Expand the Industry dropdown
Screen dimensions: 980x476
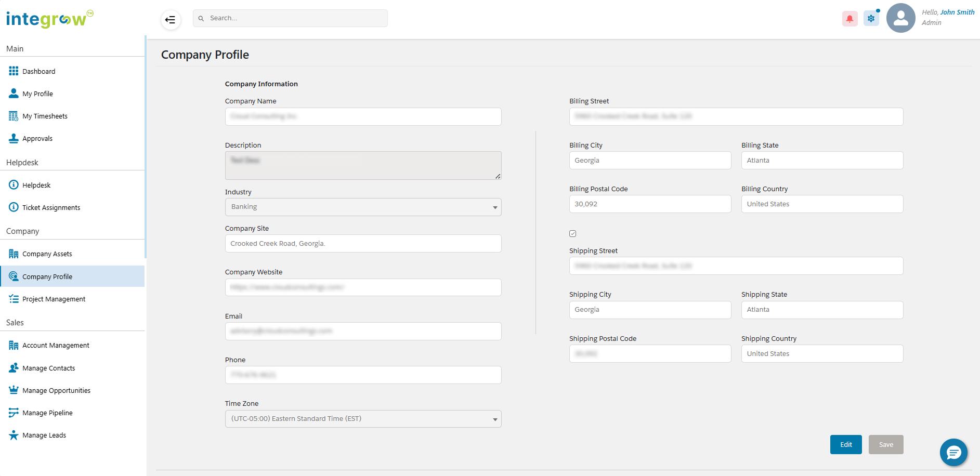coord(363,207)
